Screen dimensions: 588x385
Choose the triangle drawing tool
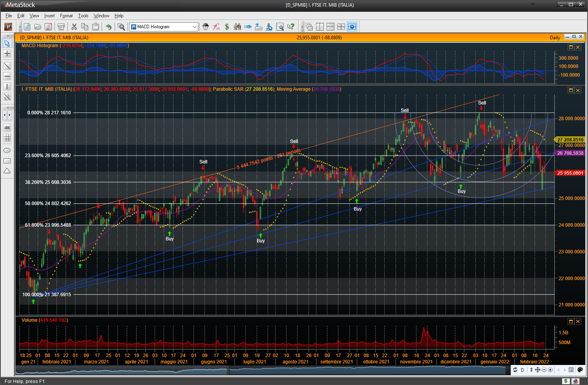point(7,171)
